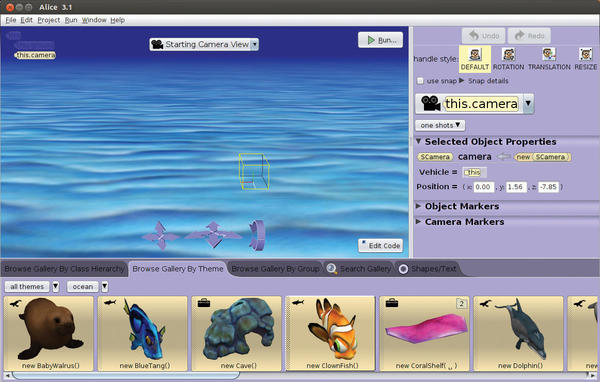Click the Redo button
Screen dimensions: 600x382
[x=529, y=36]
